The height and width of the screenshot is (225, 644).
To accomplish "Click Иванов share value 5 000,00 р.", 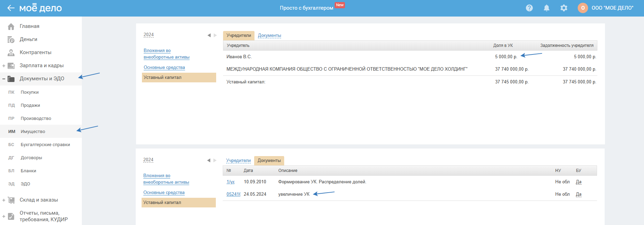I will [506, 57].
